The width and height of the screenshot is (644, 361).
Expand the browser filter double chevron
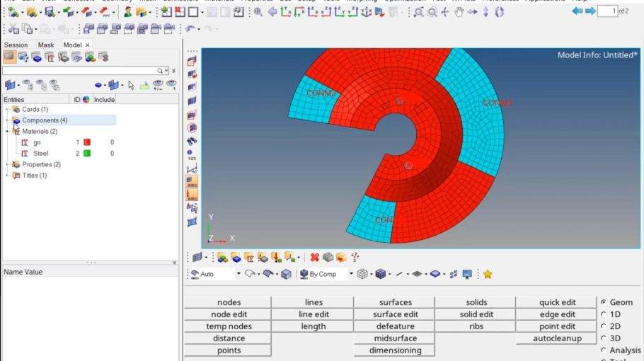point(173,71)
